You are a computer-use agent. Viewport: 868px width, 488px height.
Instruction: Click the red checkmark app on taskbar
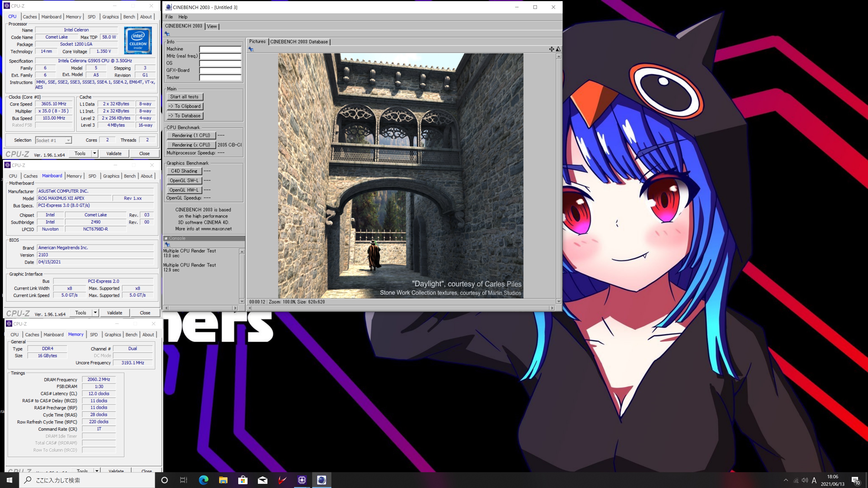point(282,480)
